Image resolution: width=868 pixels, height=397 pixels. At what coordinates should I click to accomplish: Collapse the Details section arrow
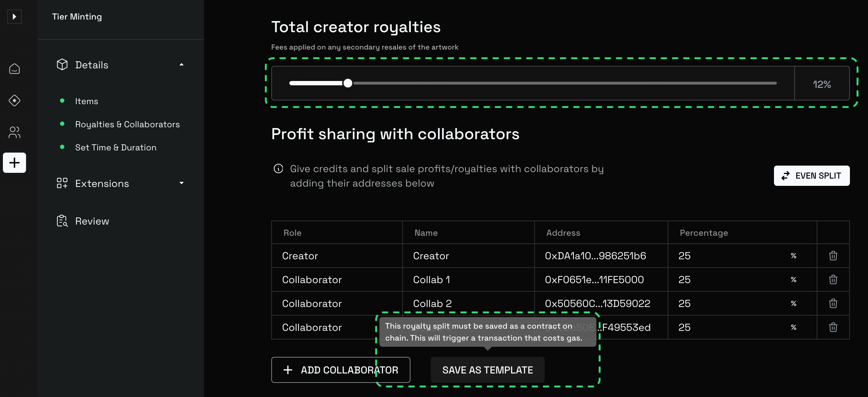pos(182,65)
